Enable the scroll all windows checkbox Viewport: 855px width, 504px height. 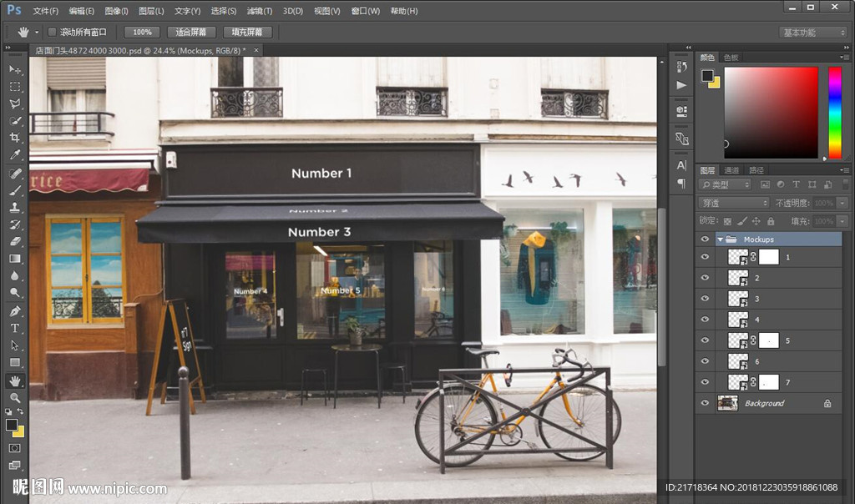tap(52, 32)
